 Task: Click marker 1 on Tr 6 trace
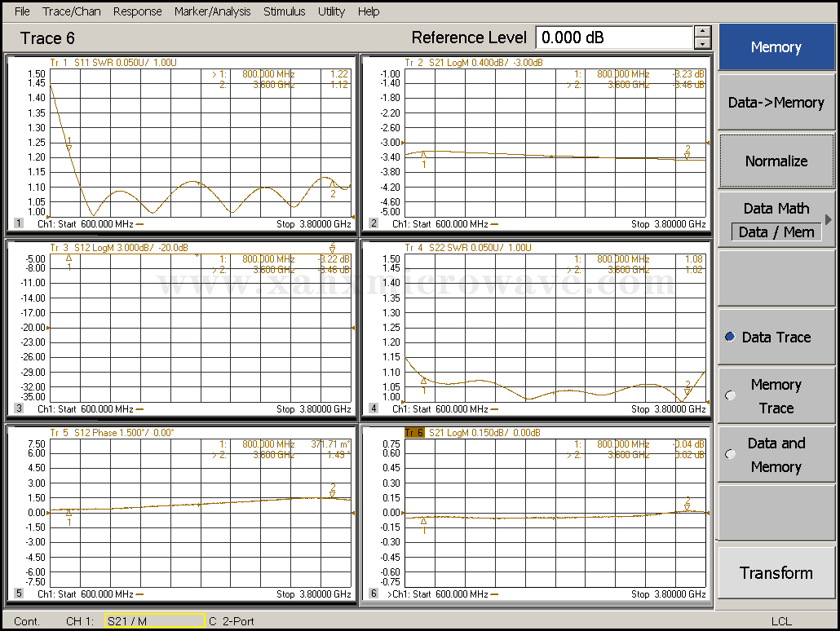[x=424, y=526]
